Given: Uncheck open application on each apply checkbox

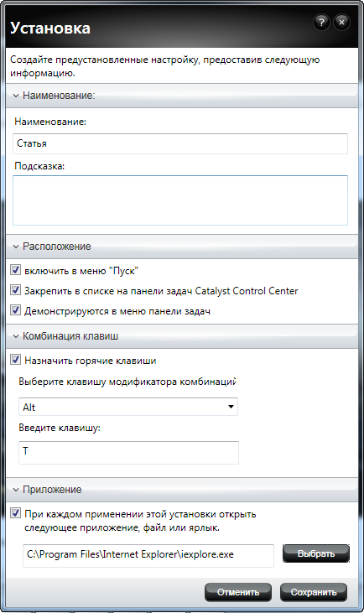Looking at the screenshot, I should [x=15, y=513].
